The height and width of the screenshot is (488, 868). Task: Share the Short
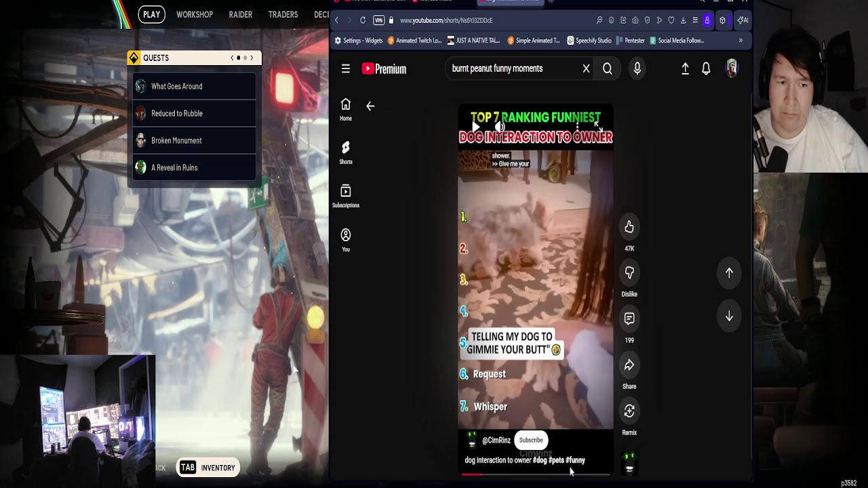click(629, 365)
